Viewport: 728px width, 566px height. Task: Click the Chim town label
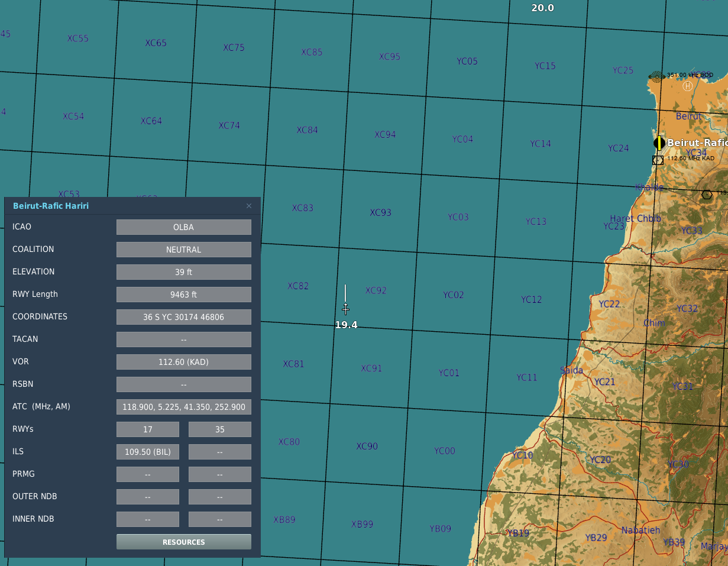click(654, 322)
